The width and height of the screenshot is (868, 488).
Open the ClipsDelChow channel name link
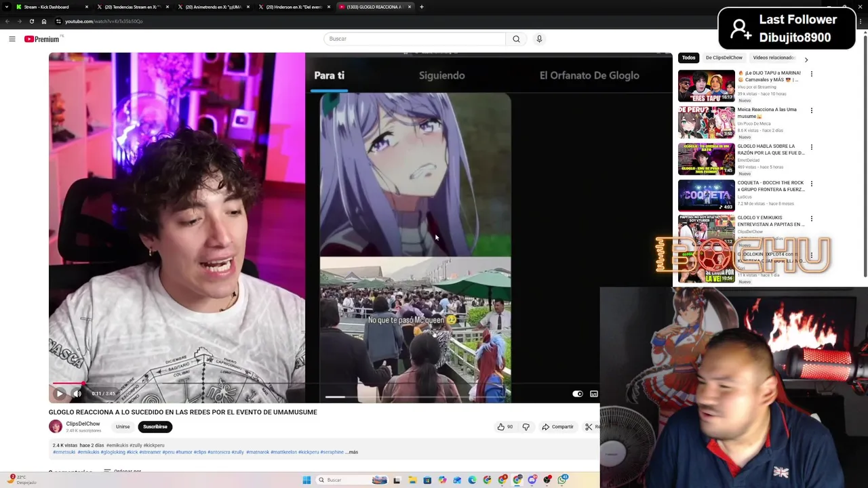point(83,424)
